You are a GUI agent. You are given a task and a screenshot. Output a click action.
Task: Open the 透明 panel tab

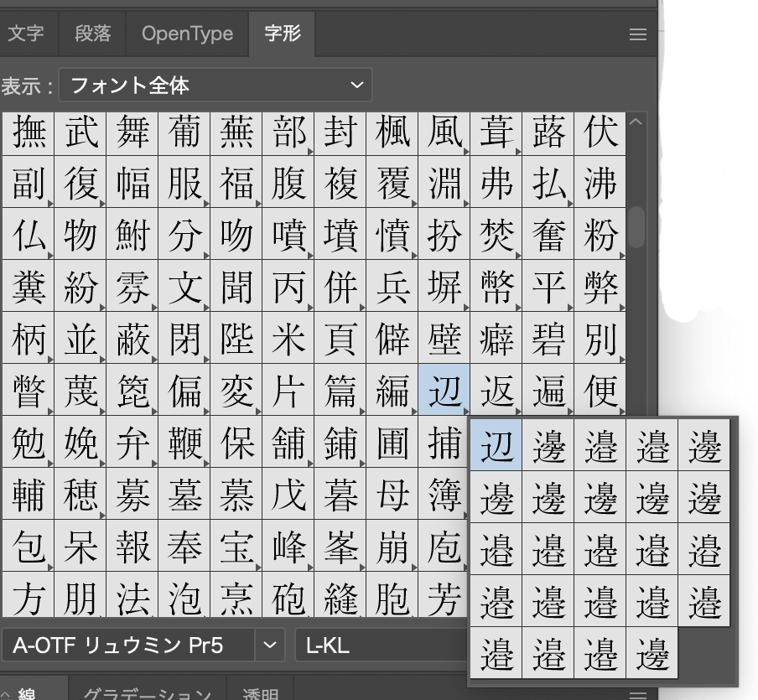point(260,692)
